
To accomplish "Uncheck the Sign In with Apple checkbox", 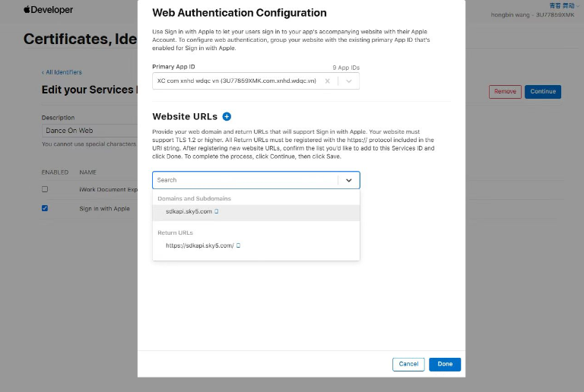I will [x=45, y=208].
